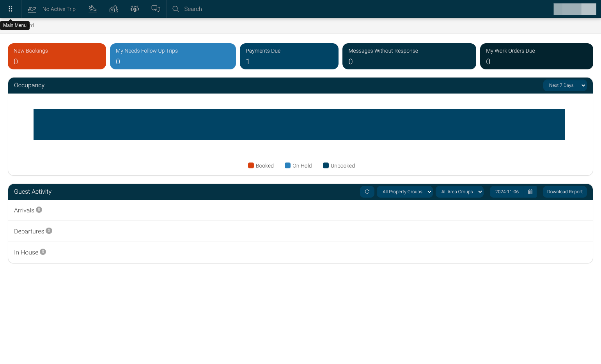Toggle the On Hold legend swatch
This screenshot has height=364, width=601.
pos(288,166)
